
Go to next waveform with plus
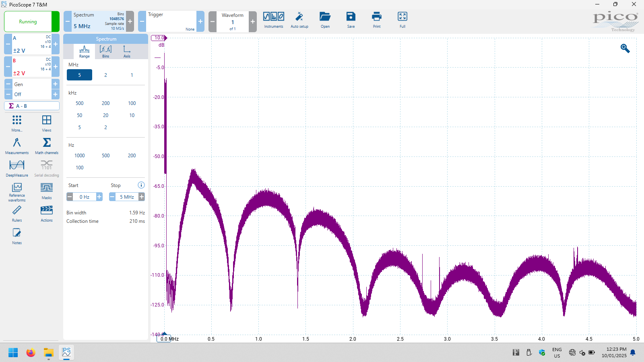253,21
